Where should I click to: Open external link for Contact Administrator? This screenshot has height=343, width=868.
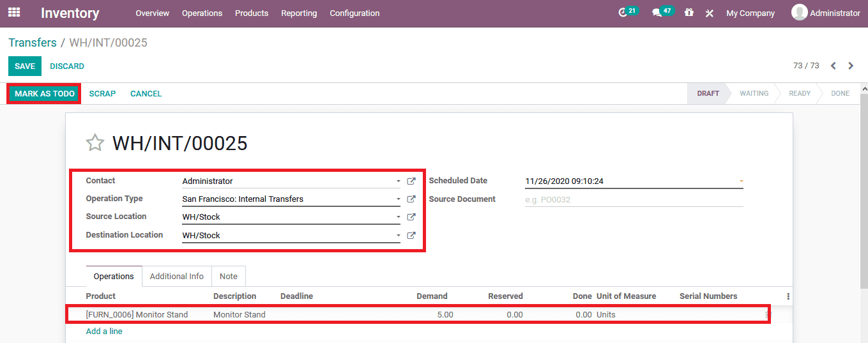[x=411, y=181]
